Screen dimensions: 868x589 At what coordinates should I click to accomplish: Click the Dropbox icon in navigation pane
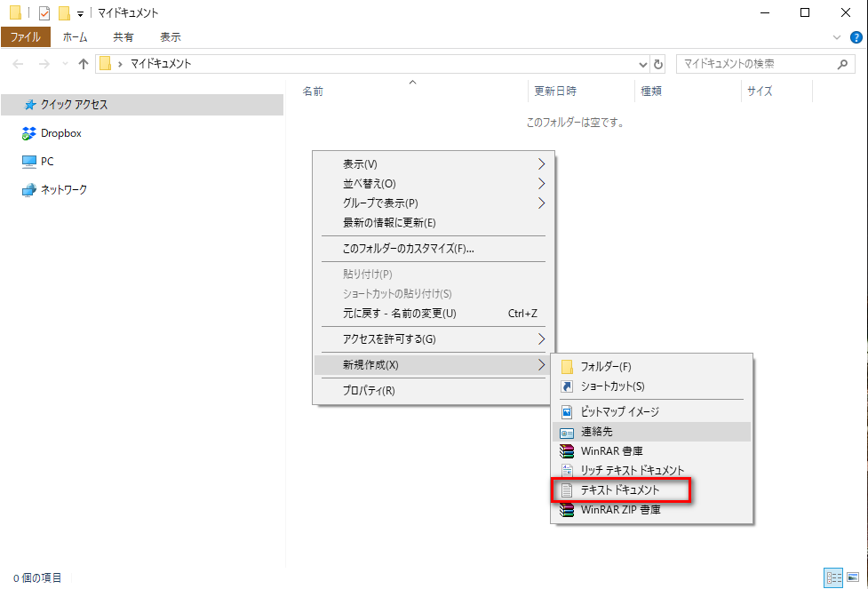click(x=28, y=133)
